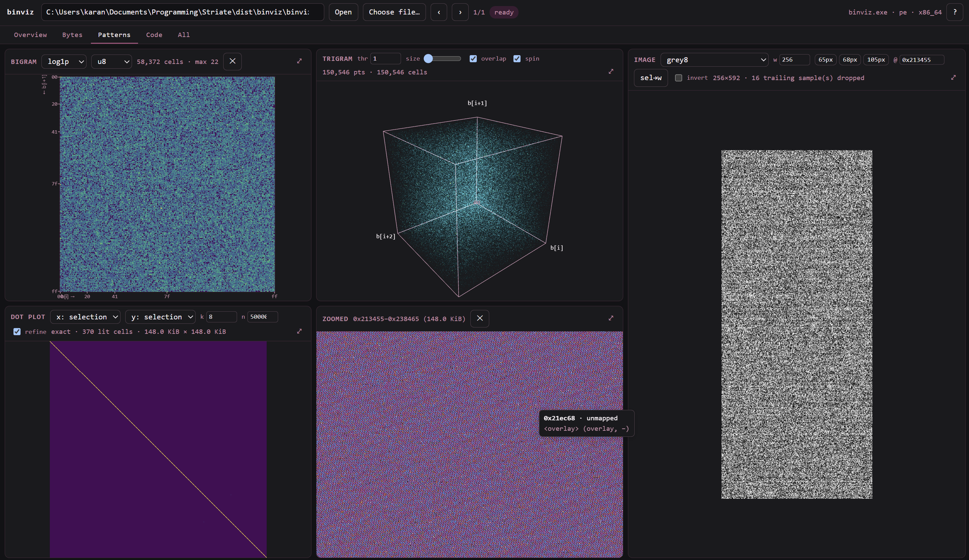Click the exact · 370 lit cells text
This screenshot has width=969, height=560.
[92, 331]
